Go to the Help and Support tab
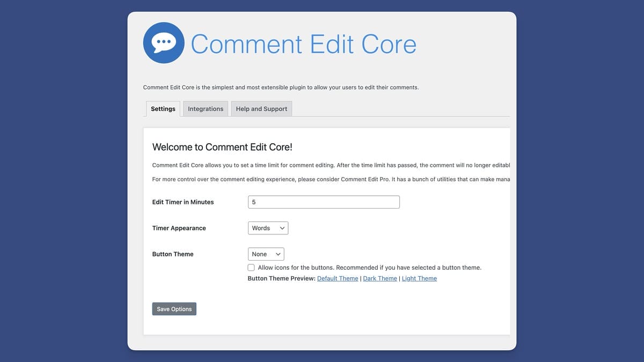Screen dimensions: 644x362 (x=261, y=109)
